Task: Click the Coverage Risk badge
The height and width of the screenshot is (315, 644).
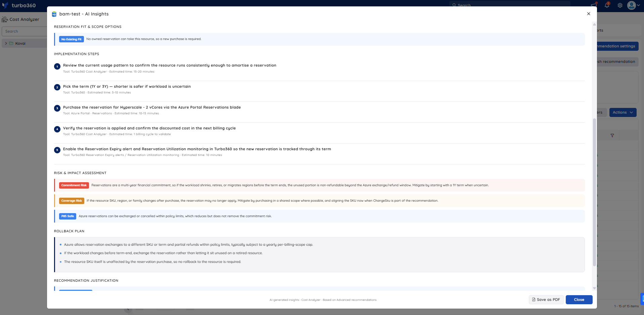Action: coord(72,201)
